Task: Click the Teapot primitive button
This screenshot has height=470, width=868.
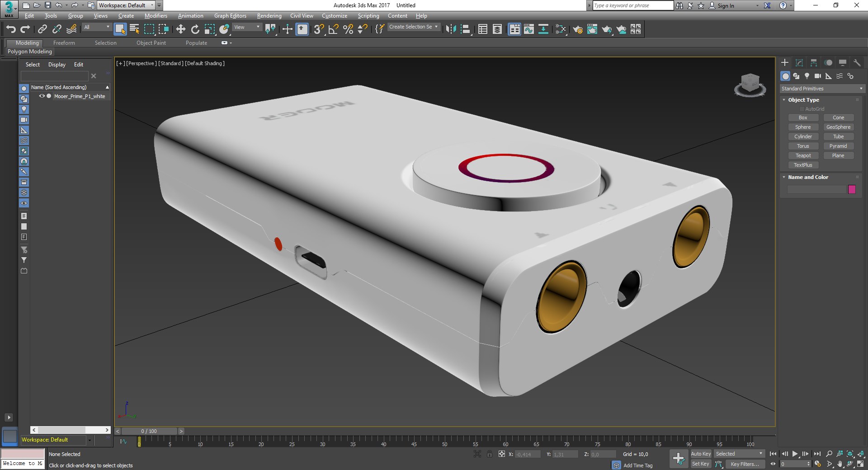Action: (x=803, y=155)
